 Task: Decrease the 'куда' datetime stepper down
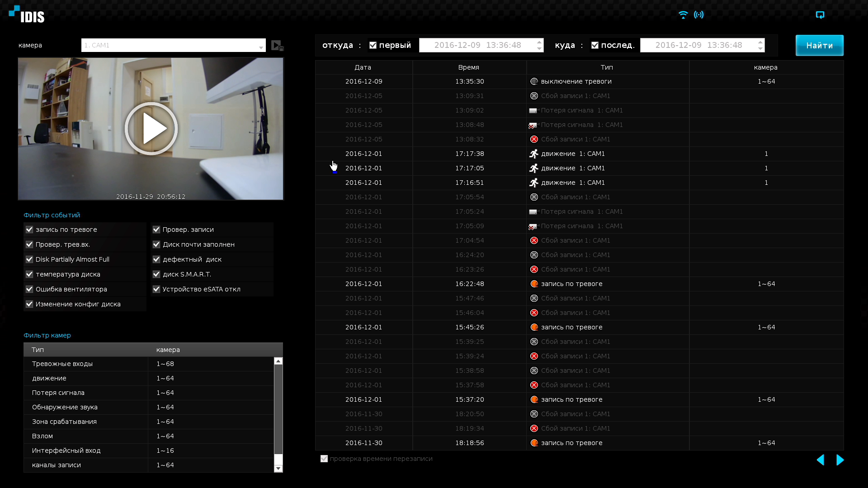pyautogui.click(x=760, y=49)
